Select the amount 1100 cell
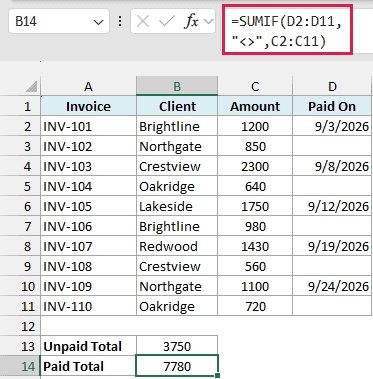 255,286
